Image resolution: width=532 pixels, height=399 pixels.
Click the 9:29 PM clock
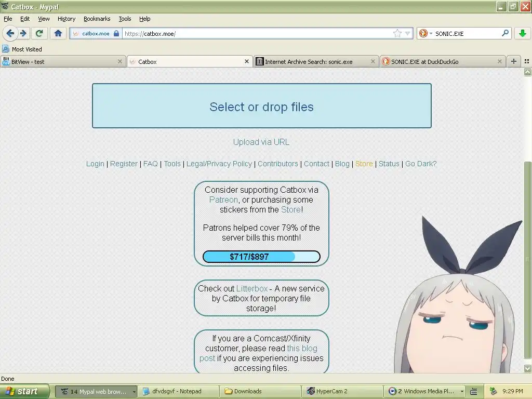click(x=513, y=391)
